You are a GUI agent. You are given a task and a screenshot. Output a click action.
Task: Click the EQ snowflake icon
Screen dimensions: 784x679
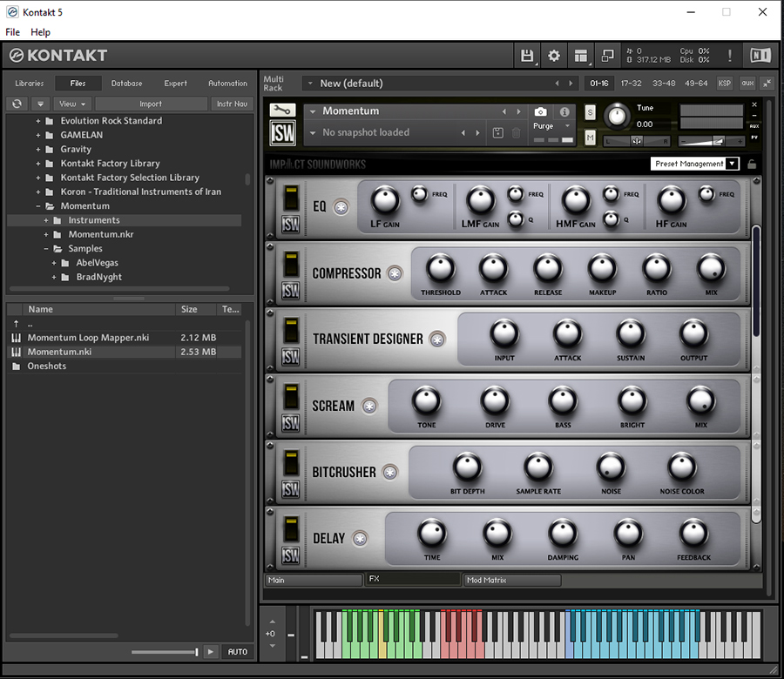[341, 207]
